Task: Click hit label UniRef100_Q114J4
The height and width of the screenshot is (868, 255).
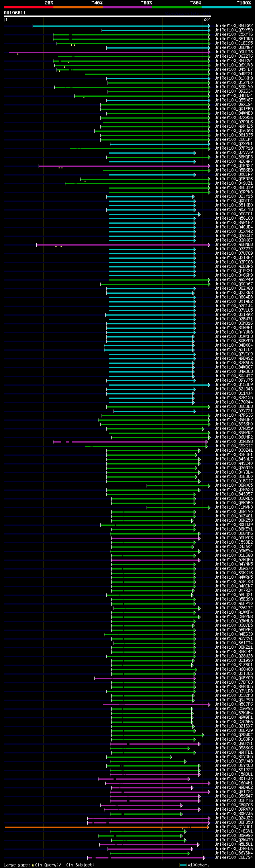Action: pyautogui.click(x=233, y=393)
